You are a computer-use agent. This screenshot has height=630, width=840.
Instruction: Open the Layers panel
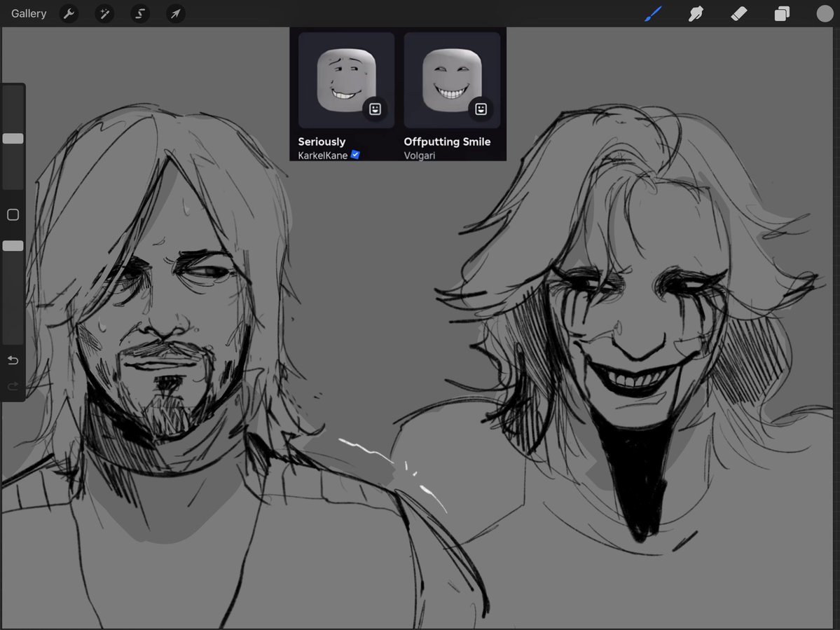(x=782, y=13)
